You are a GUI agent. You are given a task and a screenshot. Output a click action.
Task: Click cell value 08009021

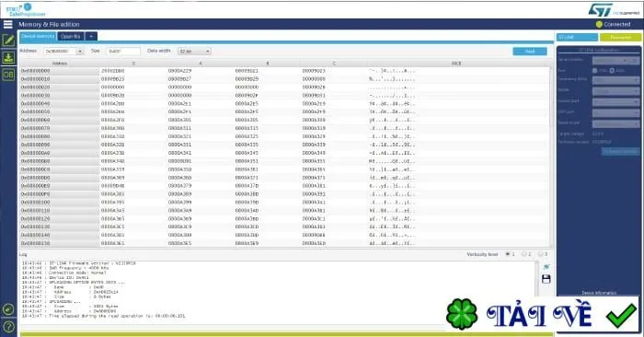click(x=247, y=71)
